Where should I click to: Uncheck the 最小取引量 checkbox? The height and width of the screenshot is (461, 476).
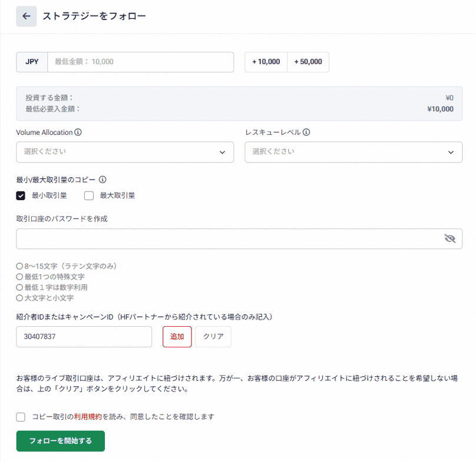[20, 195]
